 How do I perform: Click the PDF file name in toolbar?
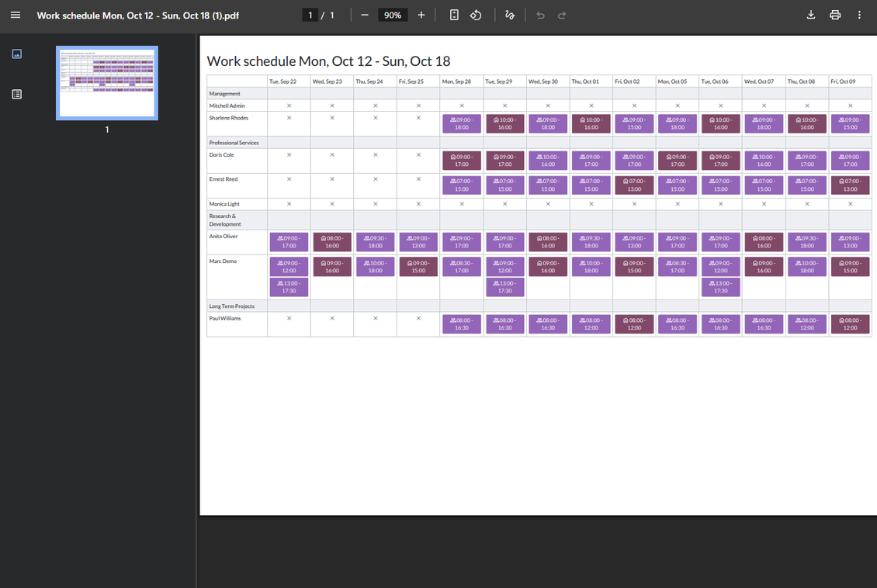(x=137, y=16)
